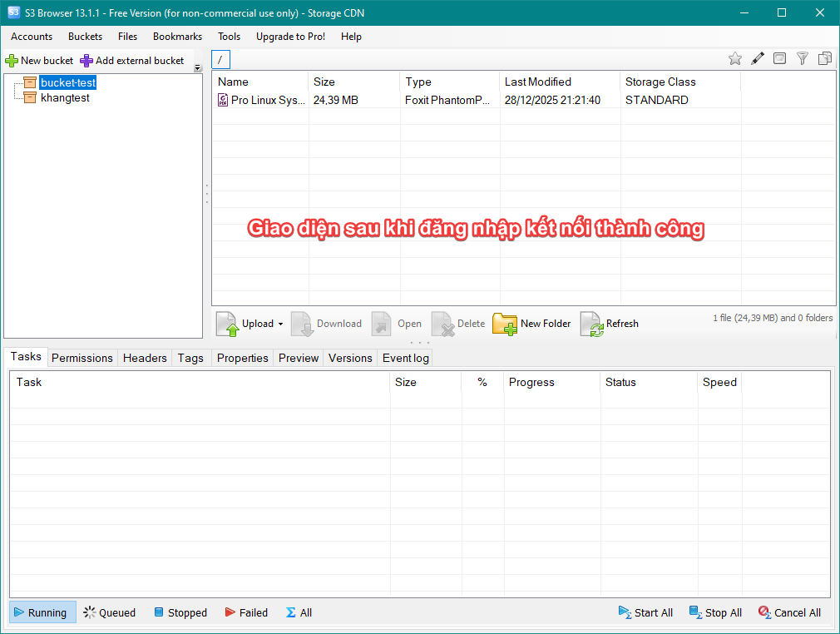This screenshot has width=840, height=634.
Task: Switch to the Event log tab
Action: pos(405,358)
